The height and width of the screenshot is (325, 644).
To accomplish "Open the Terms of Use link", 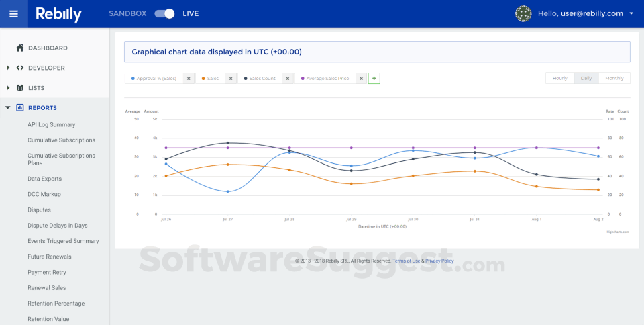I will [406, 261].
